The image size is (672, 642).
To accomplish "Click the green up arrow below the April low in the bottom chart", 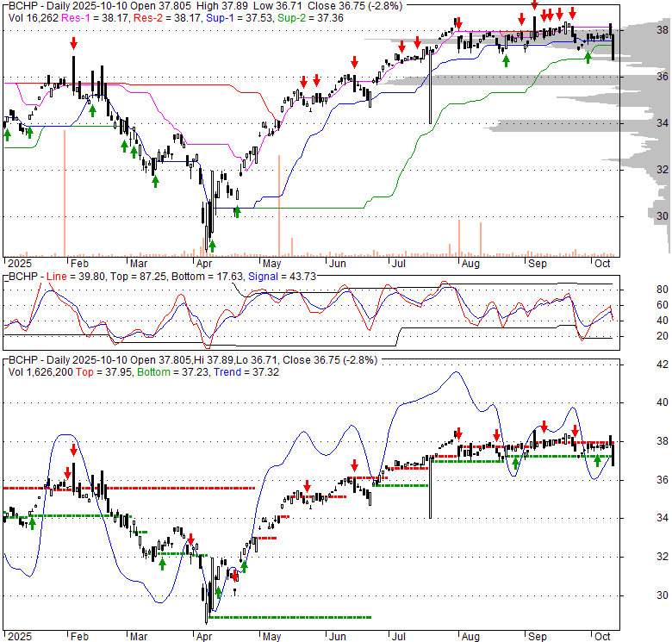I will (x=218, y=593).
